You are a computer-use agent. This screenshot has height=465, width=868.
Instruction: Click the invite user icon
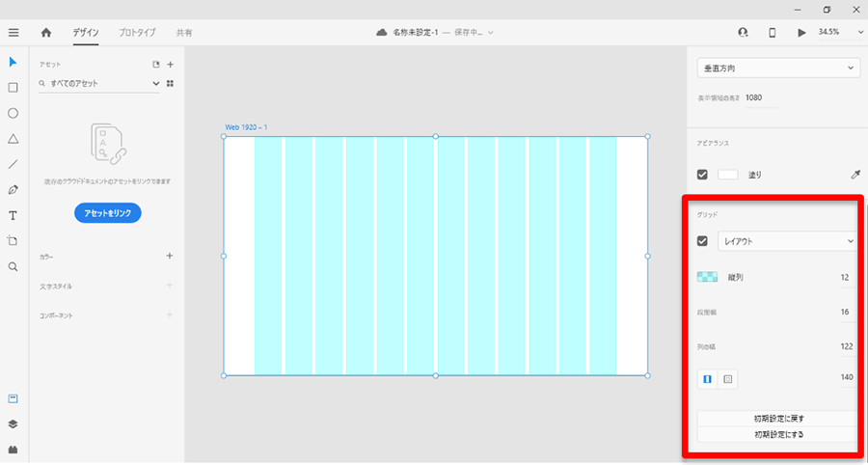(743, 33)
